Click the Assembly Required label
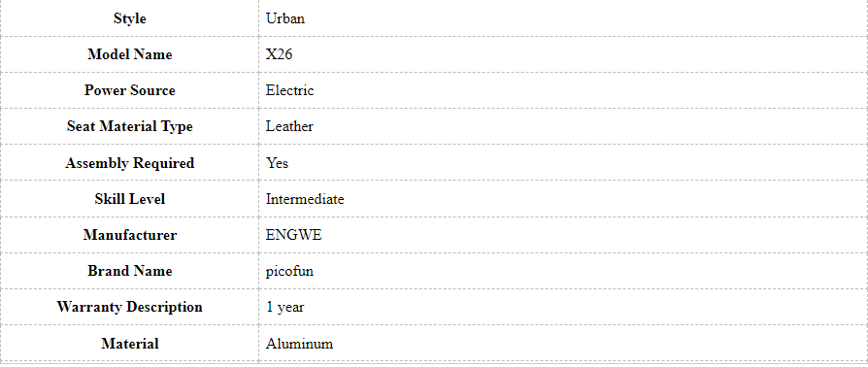868x367 pixels. 129,163
